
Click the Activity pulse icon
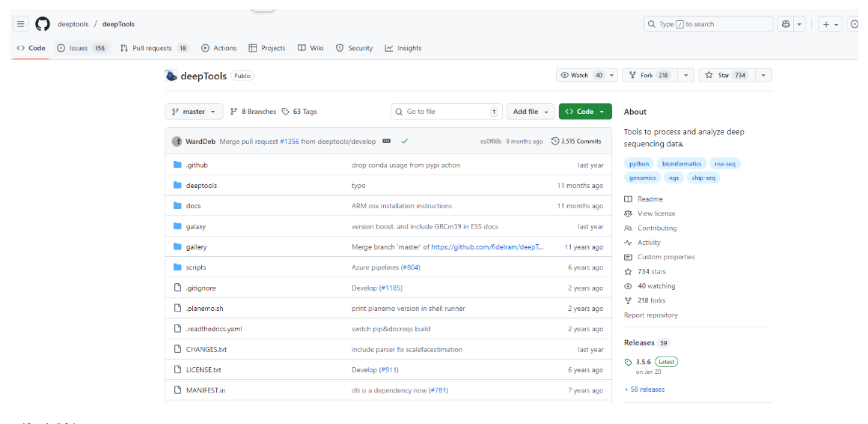click(x=628, y=243)
